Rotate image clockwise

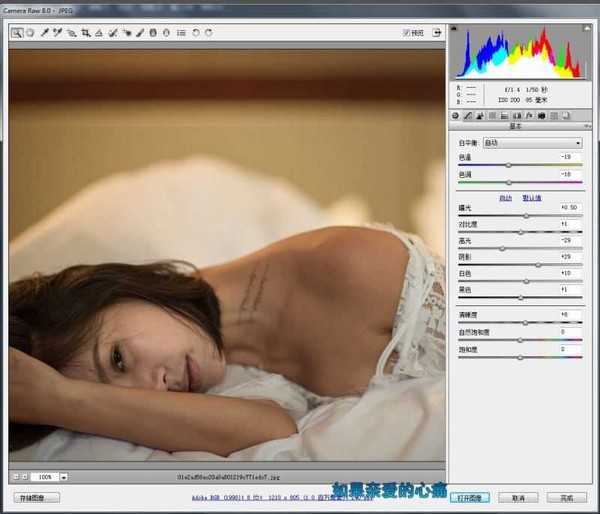pyautogui.click(x=208, y=33)
